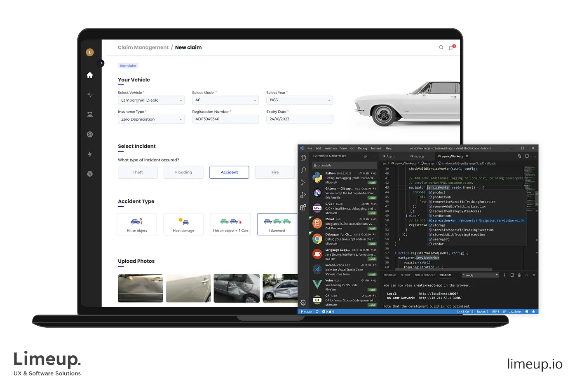577x392 pixels.
Task: Open Source Control in the activity bar
Action: (303, 182)
